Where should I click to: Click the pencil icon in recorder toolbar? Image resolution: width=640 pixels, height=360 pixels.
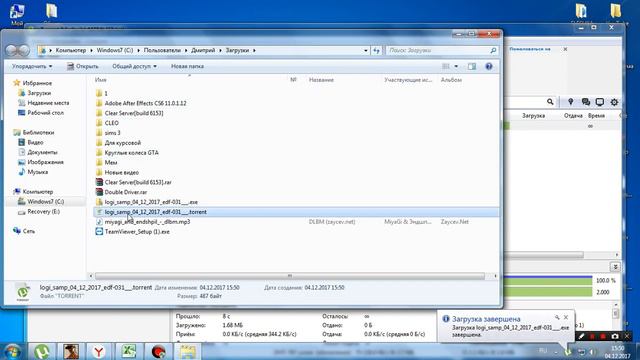click(x=581, y=336)
